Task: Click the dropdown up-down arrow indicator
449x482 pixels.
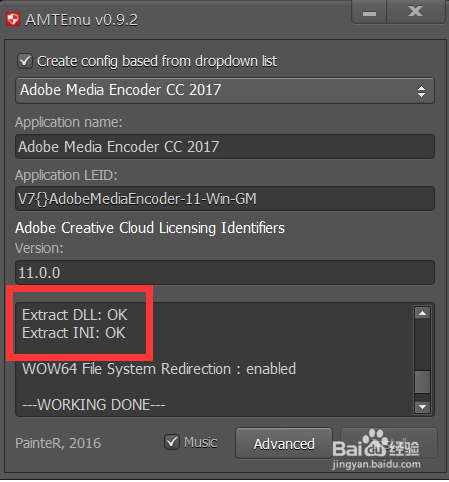Action: [x=421, y=91]
